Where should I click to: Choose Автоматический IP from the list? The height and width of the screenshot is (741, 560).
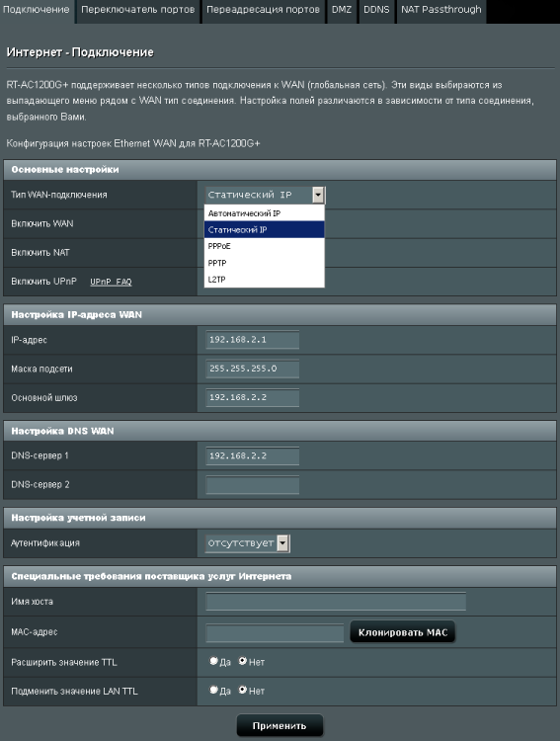coord(264,213)
